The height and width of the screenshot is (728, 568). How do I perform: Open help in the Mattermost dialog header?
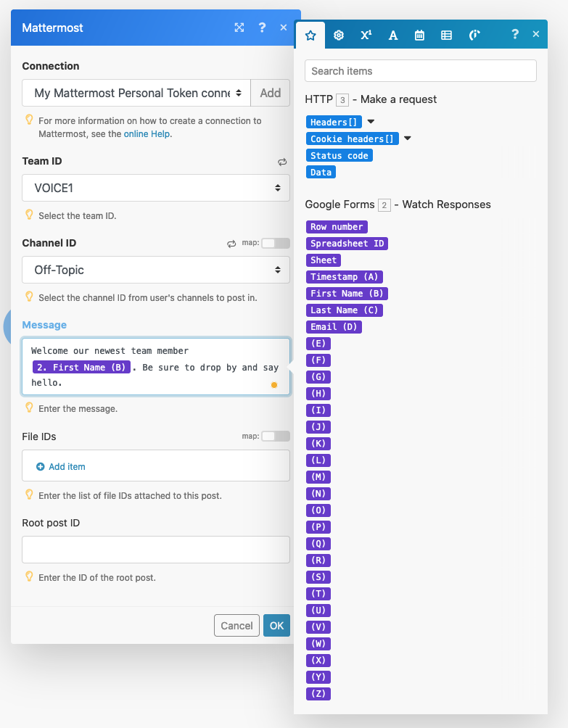tap(262, 28)
